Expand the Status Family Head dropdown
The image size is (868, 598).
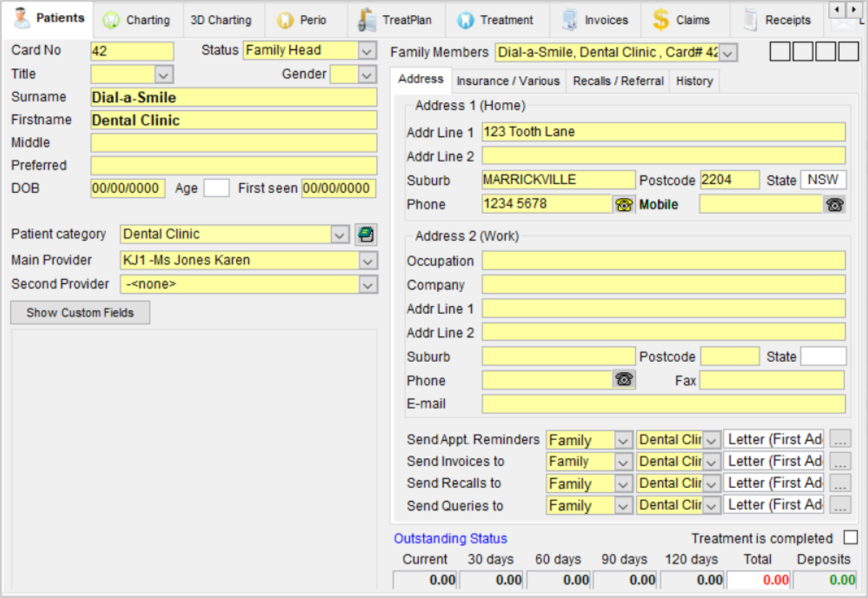pos(367,51)
